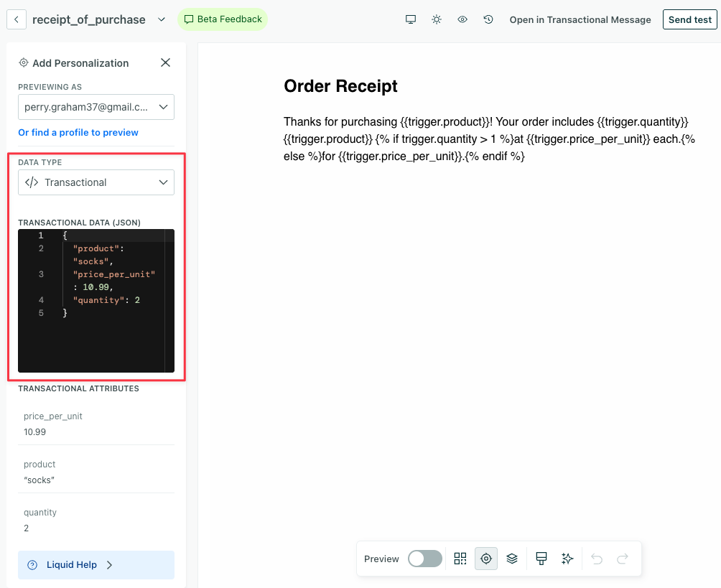Screen dimensions: 721x588
Task: Click Open in Transactional Message
Action: [580, 19]
